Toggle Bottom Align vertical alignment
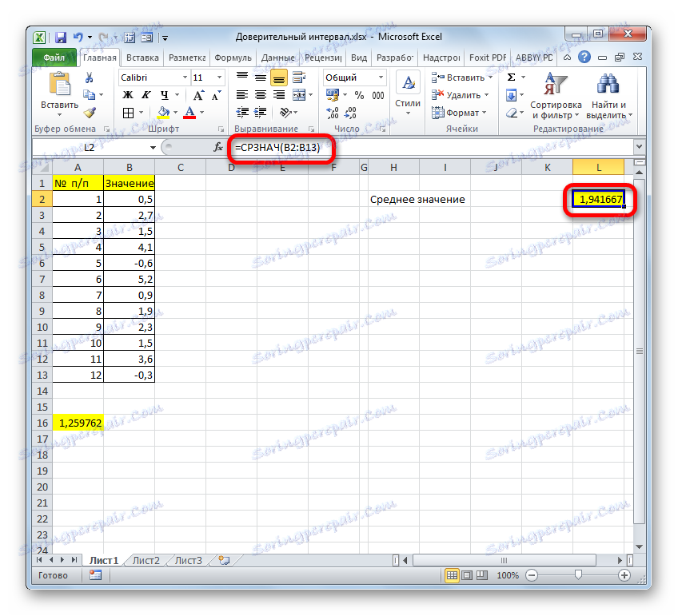 click(x=279, y=77)
